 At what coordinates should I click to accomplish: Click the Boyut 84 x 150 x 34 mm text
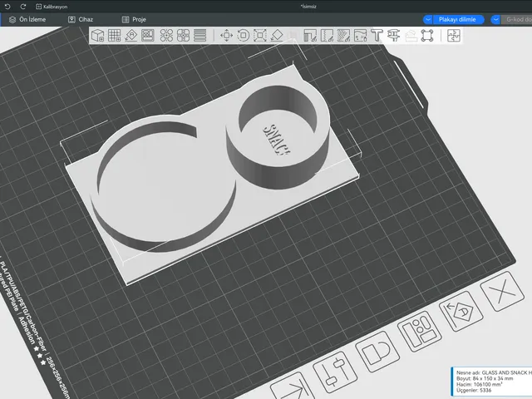pos(485,378)
